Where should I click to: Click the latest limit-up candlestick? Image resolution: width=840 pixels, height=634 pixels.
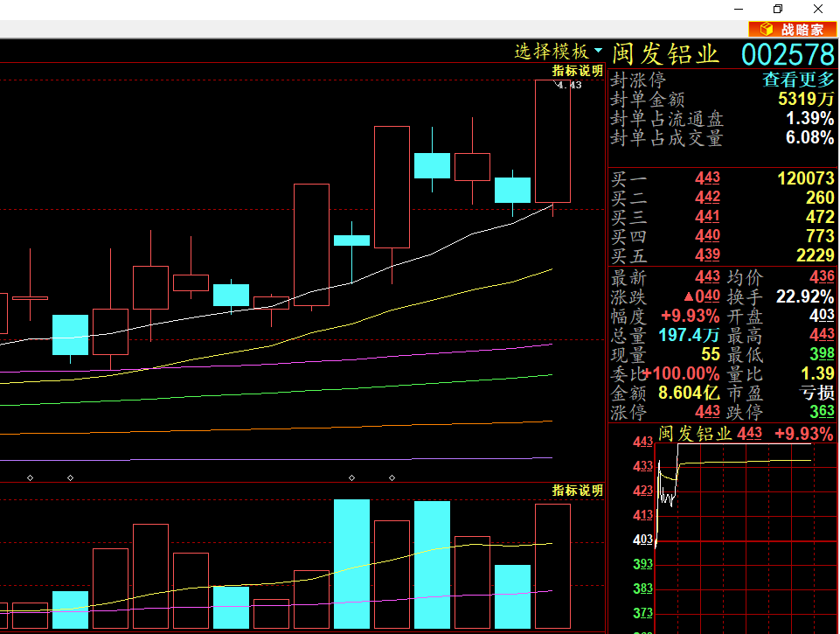[x=552, y=141]
